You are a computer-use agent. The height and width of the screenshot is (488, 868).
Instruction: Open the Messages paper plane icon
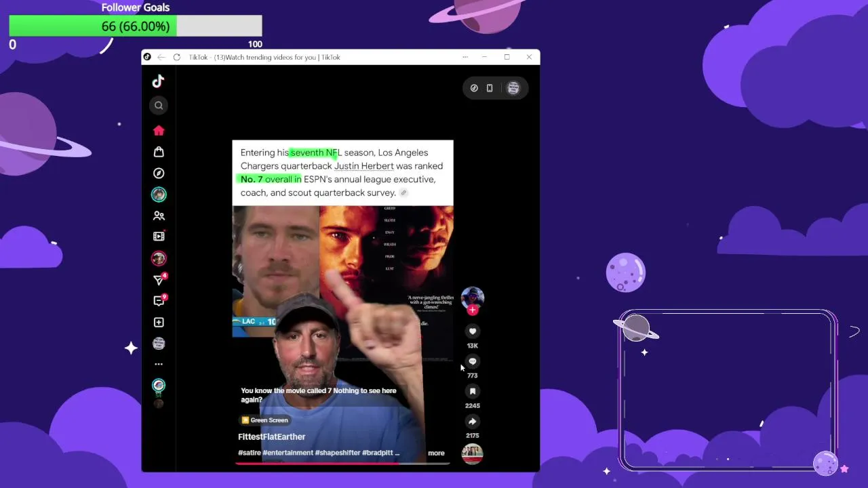[x=159, y=279]
